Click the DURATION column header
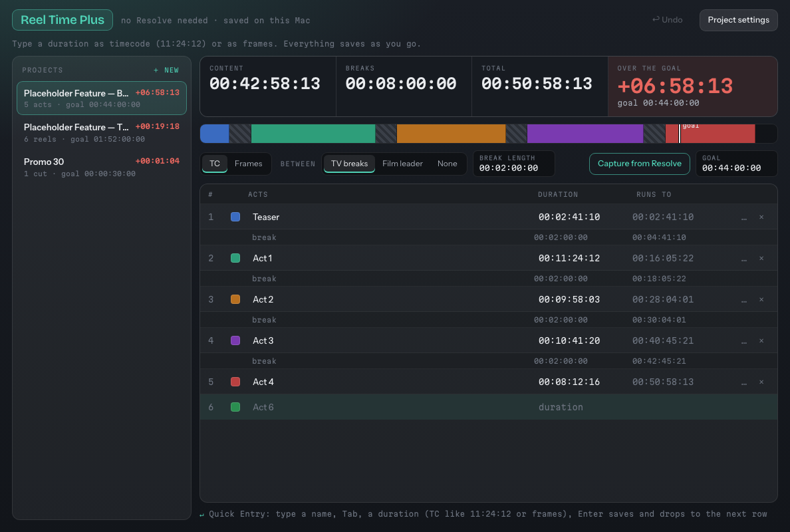Screen dimensions: 790x532 pyautogui.click(x=558, y=194)
